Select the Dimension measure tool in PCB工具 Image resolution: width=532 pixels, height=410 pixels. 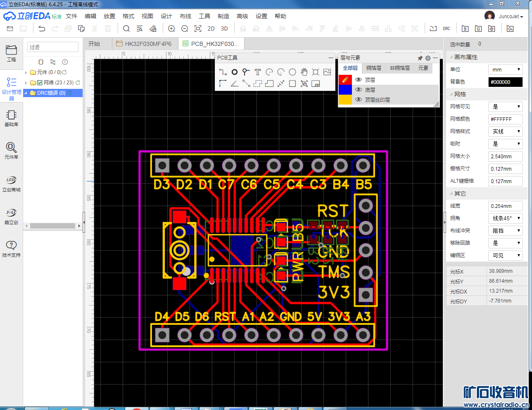tap(281, 83)
